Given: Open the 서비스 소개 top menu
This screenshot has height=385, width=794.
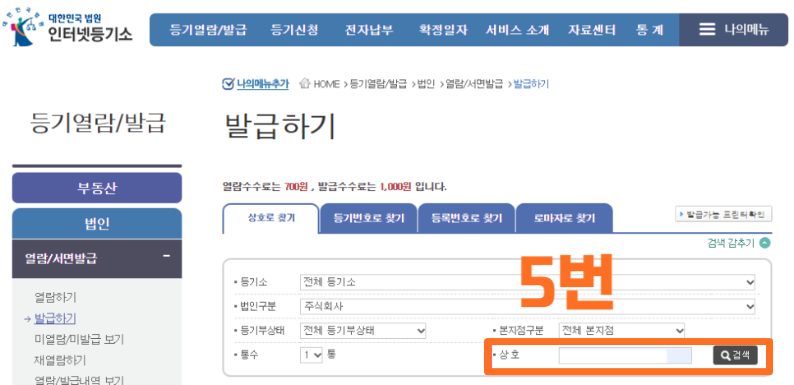Looking at the screenshot, I should (x=517, y=30).
